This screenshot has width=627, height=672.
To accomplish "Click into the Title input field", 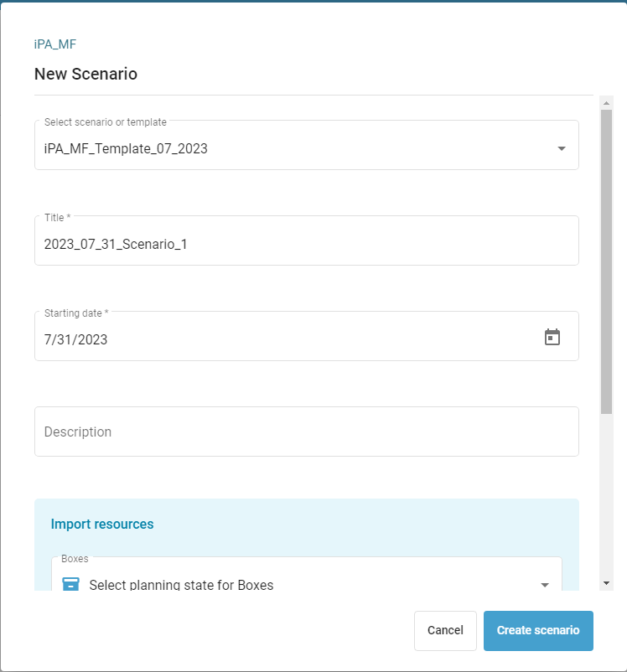I will (307, 240).
